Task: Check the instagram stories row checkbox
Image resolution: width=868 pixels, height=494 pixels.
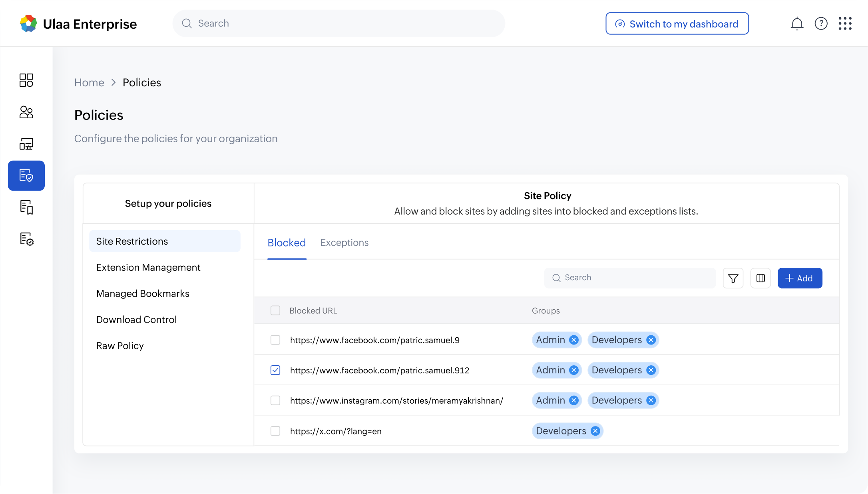Action: 275,400
